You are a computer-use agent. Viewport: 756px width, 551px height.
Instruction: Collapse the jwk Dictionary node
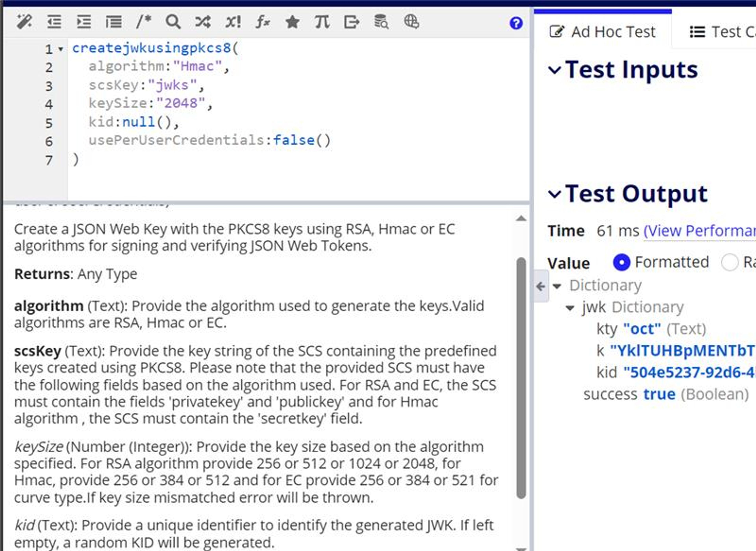[570, 308]
